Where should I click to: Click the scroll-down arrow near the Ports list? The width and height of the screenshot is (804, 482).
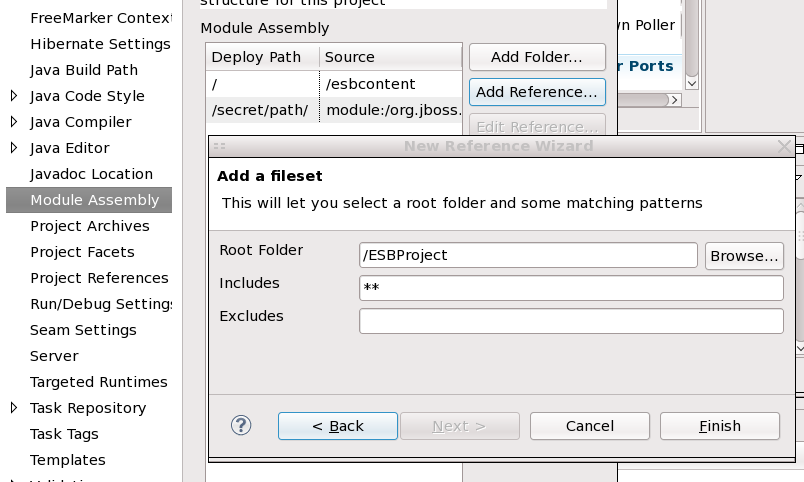692,83
